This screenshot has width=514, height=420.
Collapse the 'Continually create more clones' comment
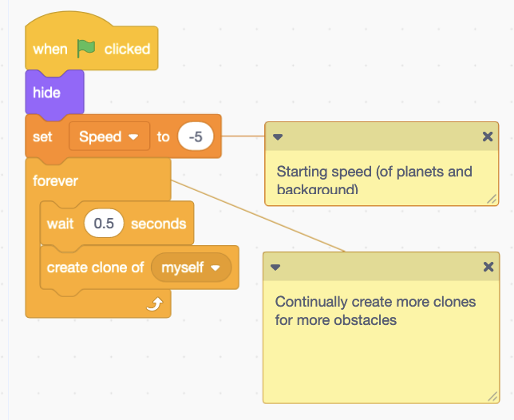[x=276, y=267]
